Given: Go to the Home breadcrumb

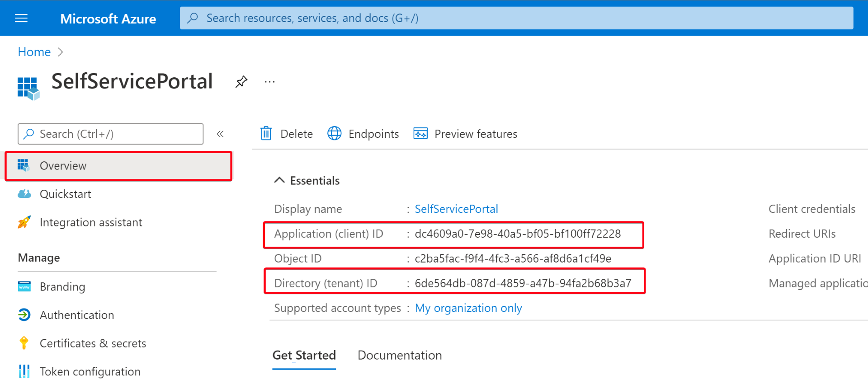Looking at the screenshot, I should pos(34,52).
